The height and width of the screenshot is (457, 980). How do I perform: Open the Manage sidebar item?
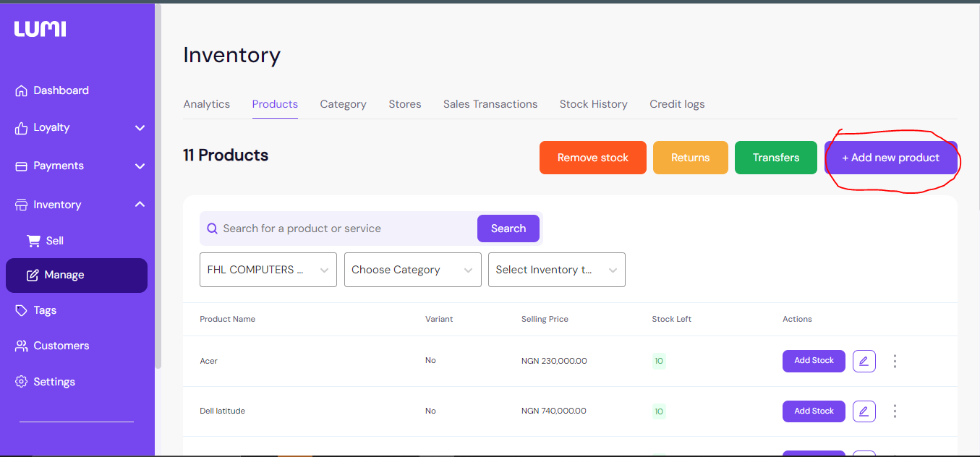coord(77,276)
